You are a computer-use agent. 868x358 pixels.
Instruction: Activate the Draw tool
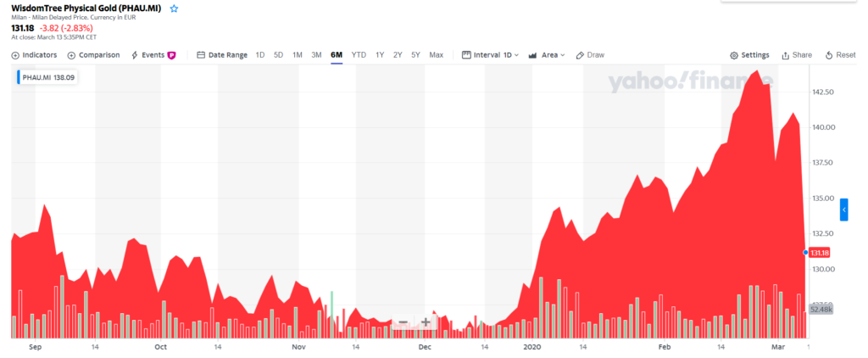coord(590,55)
